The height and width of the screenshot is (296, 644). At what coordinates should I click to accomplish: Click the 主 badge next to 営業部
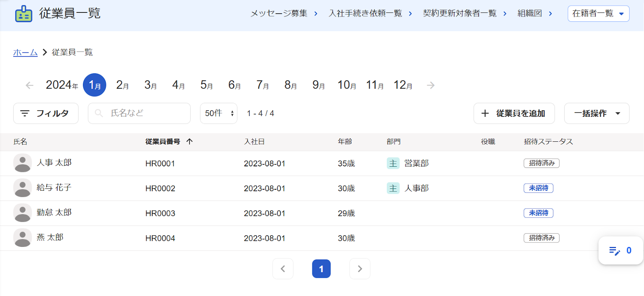(x=393, y=163)
